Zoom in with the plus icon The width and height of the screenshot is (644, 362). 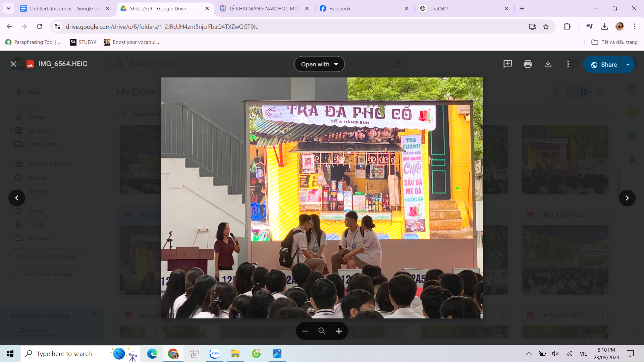click(x=339, y=331)
